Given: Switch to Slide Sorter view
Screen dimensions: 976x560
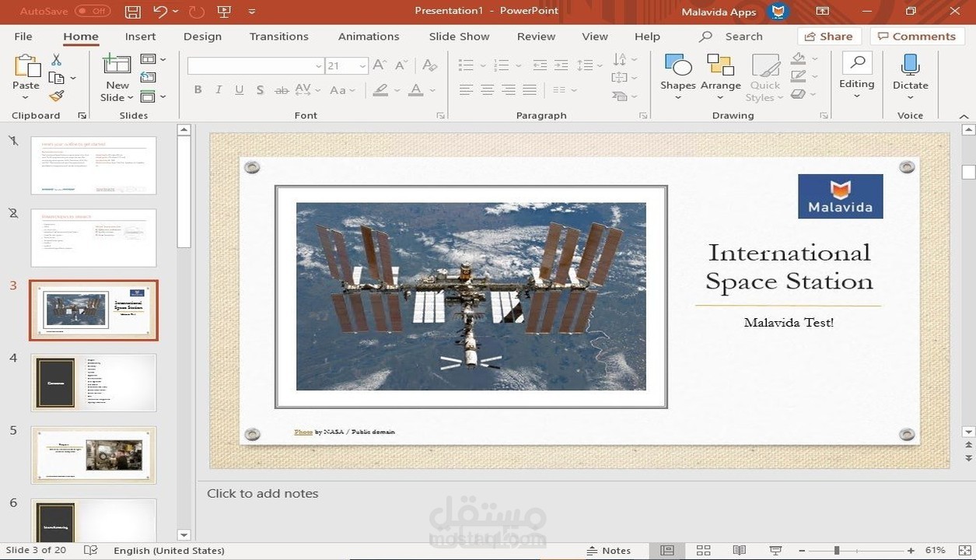Looking at the screenshot, I should (703, 550).
